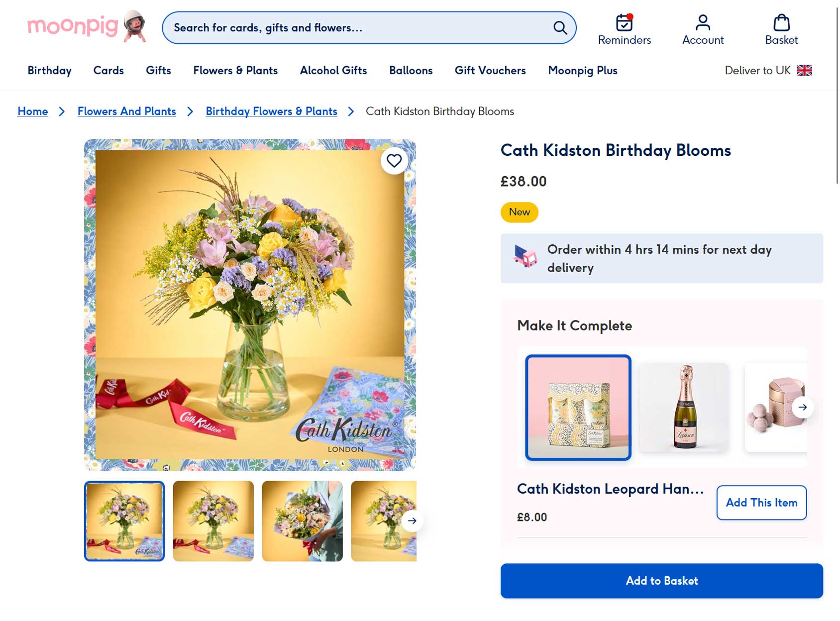
Task: Click the Moonpig logo
Action: pyautogui.click(x=87, y=26)
